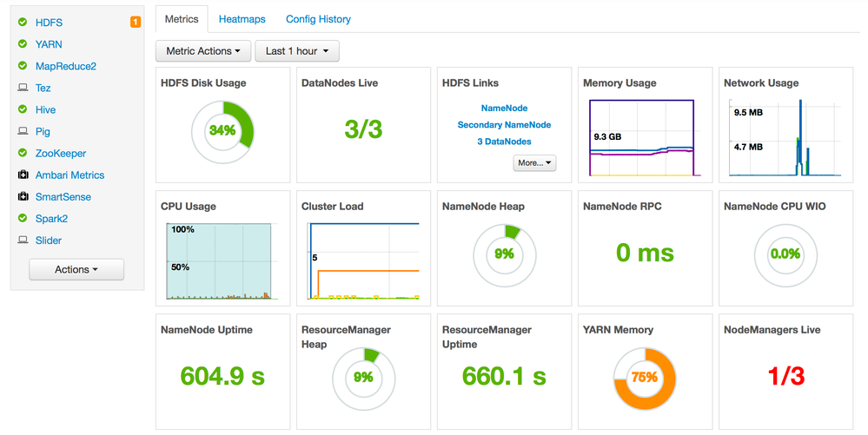Go to the MapReduce2 service
The image size is (868, 435).
tap(66, 66)
